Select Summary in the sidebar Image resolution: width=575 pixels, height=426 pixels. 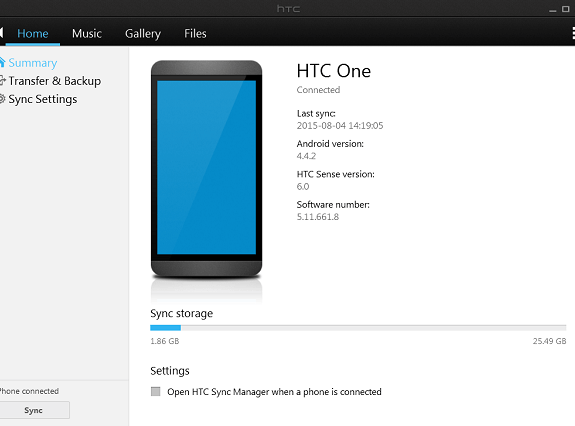[33, 63]
